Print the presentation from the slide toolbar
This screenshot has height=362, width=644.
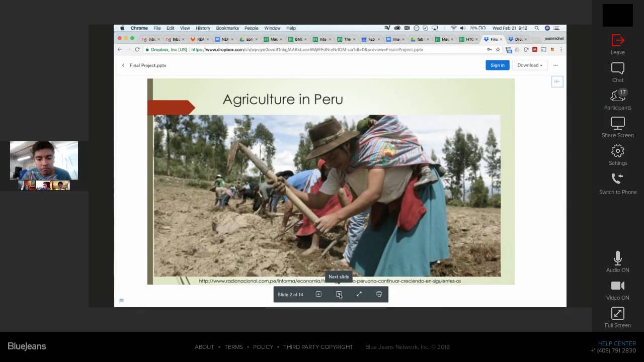(379, 294)
